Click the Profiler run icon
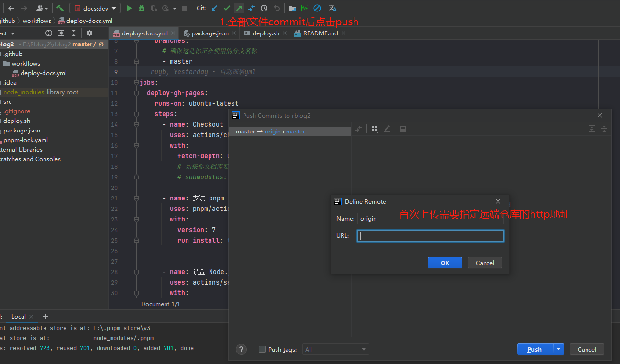The image size is (620, 364). pyautogui.click(x=166, y=8)
